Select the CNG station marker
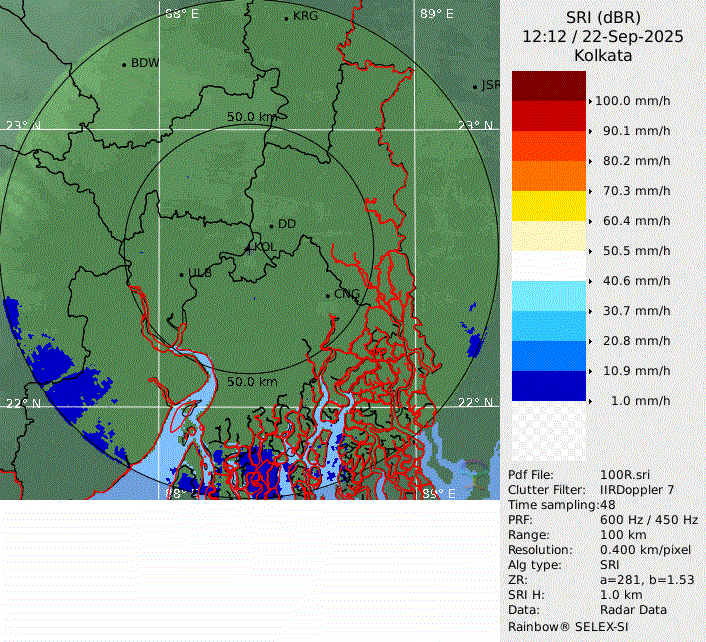Viewport: 706px width, 642px height. [x=327, y=294]
